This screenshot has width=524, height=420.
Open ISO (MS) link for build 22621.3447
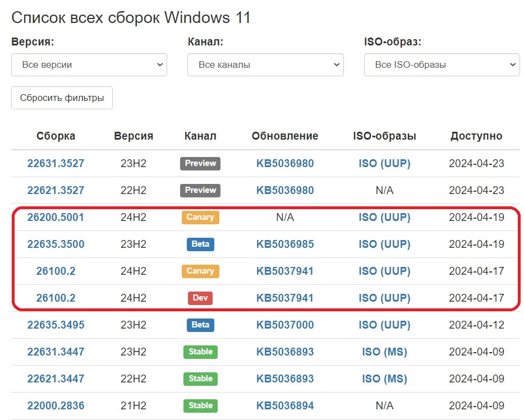coord(385,379)
